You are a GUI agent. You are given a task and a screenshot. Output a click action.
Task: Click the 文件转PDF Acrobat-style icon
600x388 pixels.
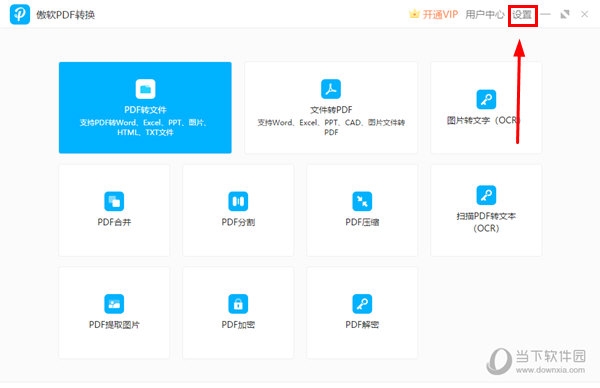pos(331,89)
